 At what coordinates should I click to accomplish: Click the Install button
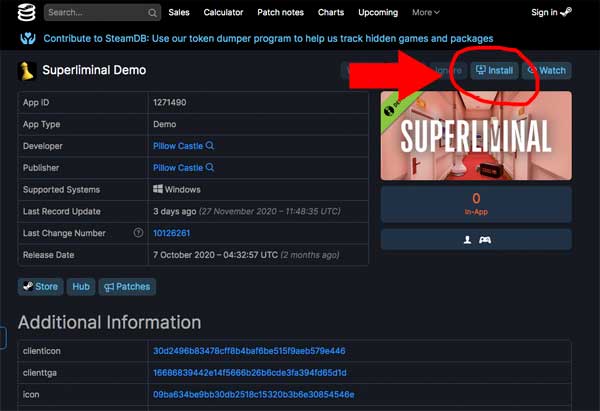coord(494,70)
